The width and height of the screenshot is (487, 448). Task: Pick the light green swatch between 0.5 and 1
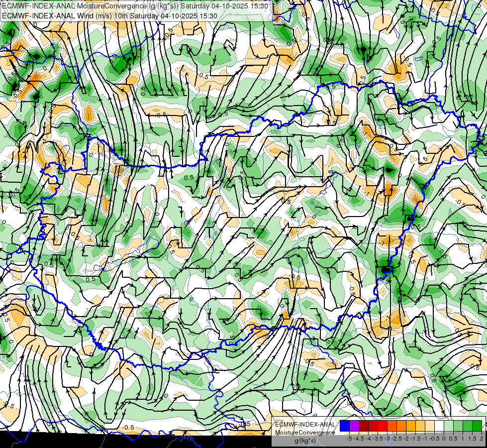point(458,426)
